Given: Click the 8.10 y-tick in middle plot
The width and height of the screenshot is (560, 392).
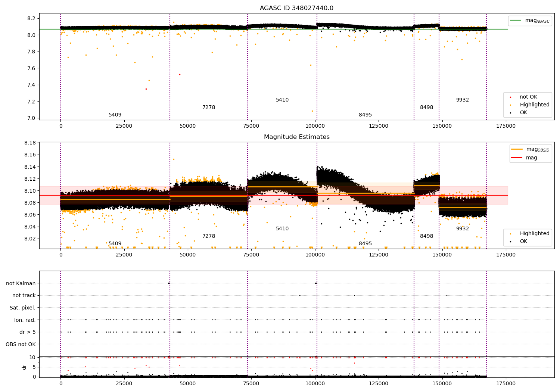Looking at the screenshot, I should pyautogui.click(x=30, y=191).
